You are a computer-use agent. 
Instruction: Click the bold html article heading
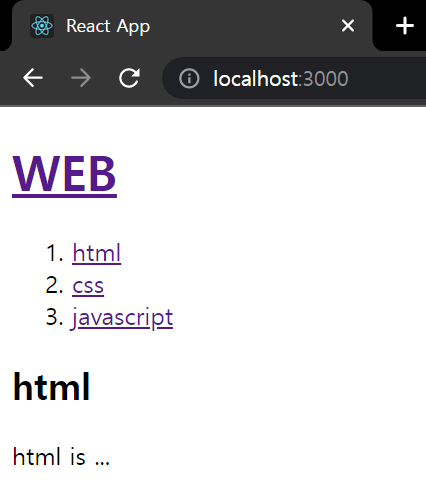[51, 387]
